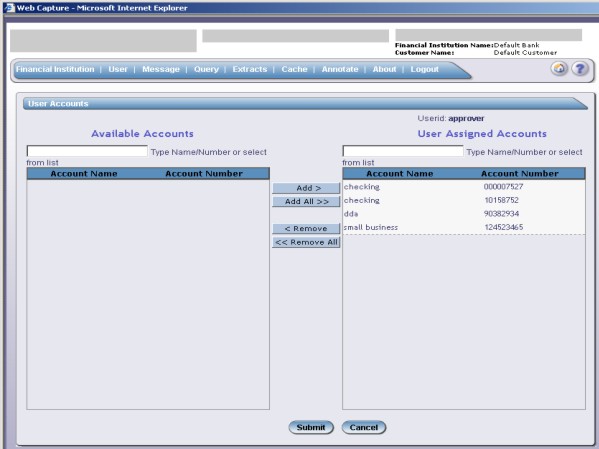Open the User menu
This screenshot has width=599, height=449.
(118, 69)
